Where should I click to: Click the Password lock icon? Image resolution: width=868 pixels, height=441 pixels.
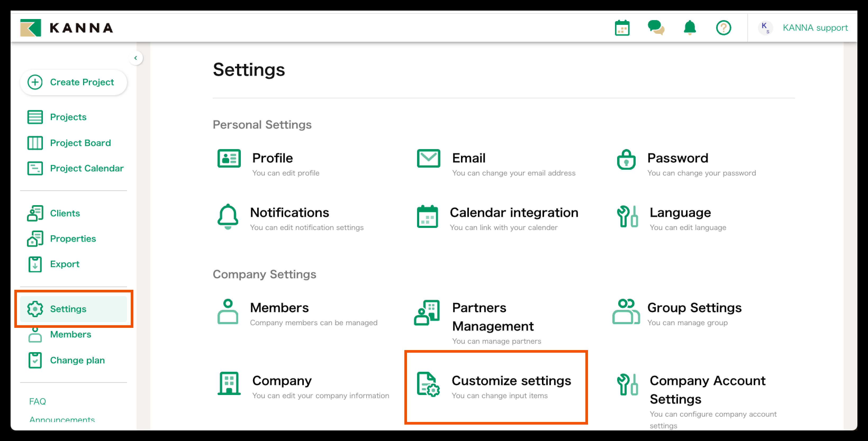point(626,160)
